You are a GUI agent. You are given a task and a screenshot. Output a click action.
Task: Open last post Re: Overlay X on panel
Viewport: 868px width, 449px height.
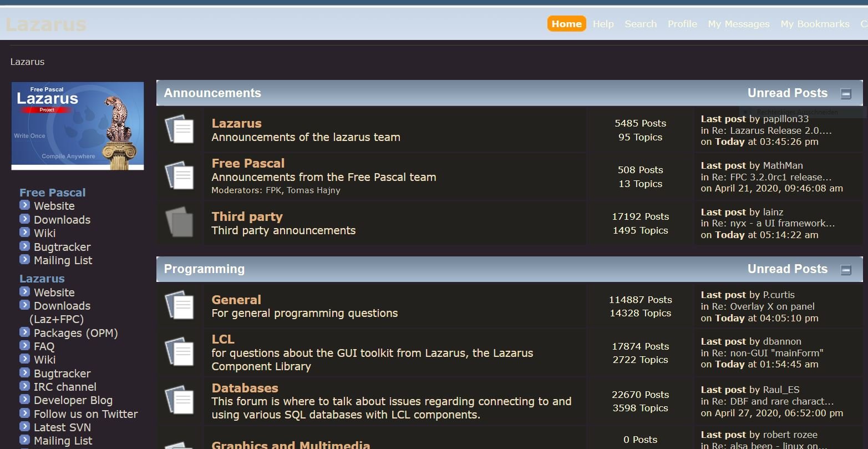pyautogui.click(x=763, y=306)
